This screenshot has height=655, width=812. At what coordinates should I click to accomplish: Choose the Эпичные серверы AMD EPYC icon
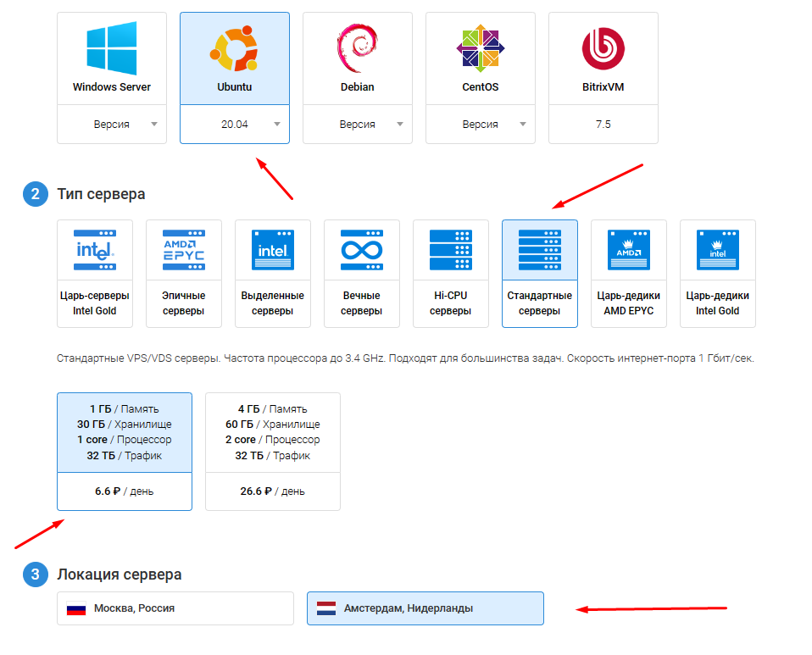[x=183, y=250]
